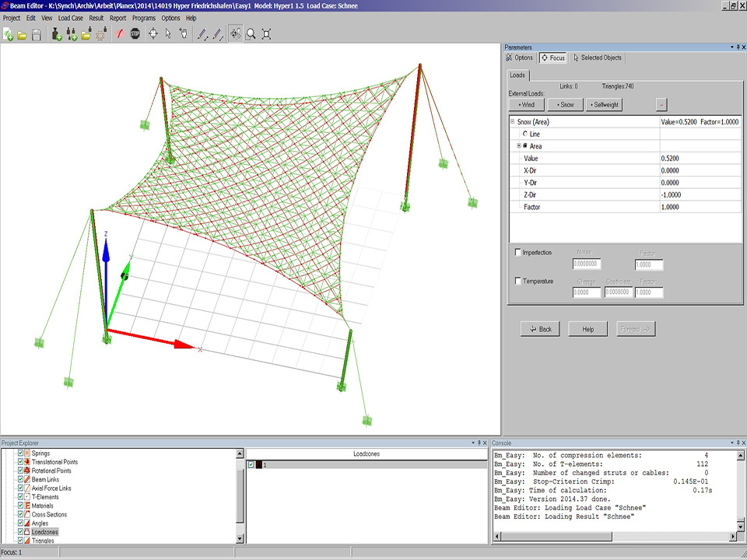
Task: Select the crosshair target tool
Action: [153, 33]
